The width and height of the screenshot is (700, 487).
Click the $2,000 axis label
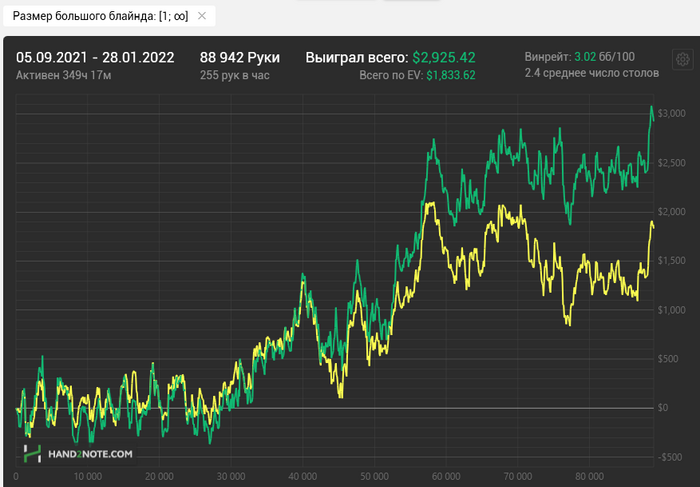click(x=671, y=212)
